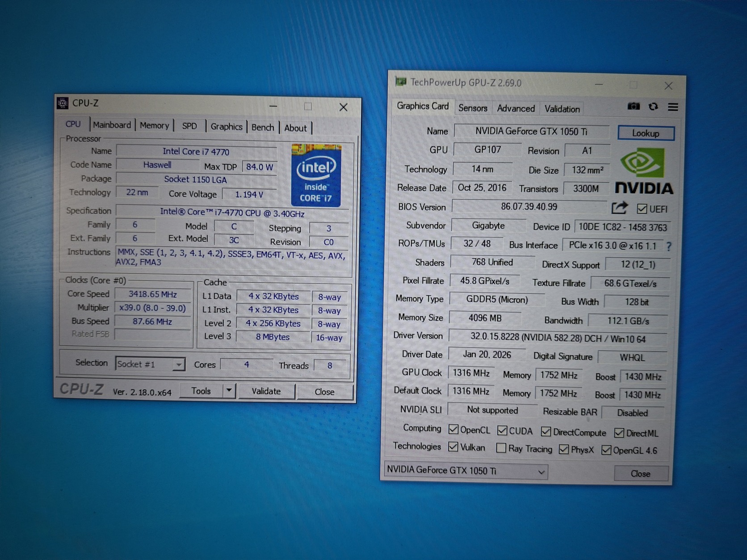Image resolution: width=747 pixels, height=560 pixels.
Task: Click the Multiplier x39.0 field
Action: click(x=153, y=308)
